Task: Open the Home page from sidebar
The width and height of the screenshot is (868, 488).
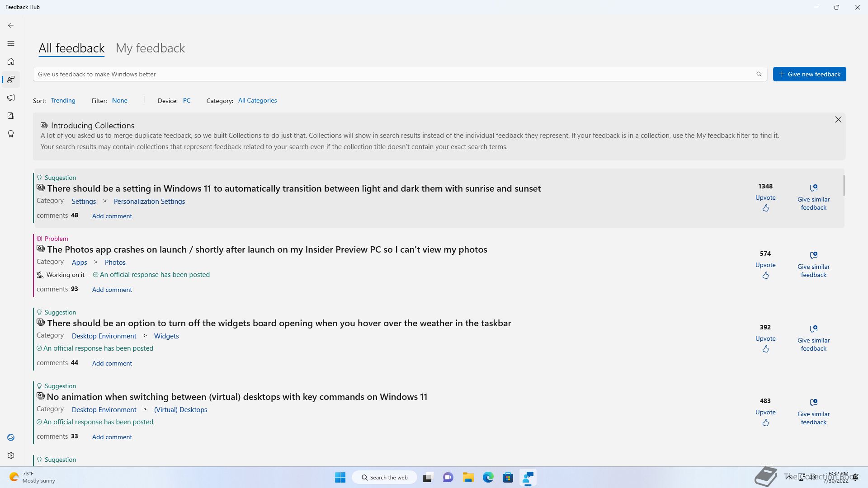Action: (11, 61)
